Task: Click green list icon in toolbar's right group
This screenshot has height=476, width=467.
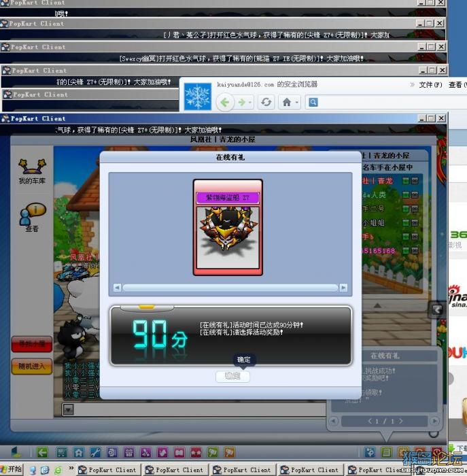Action: point(386,453)
